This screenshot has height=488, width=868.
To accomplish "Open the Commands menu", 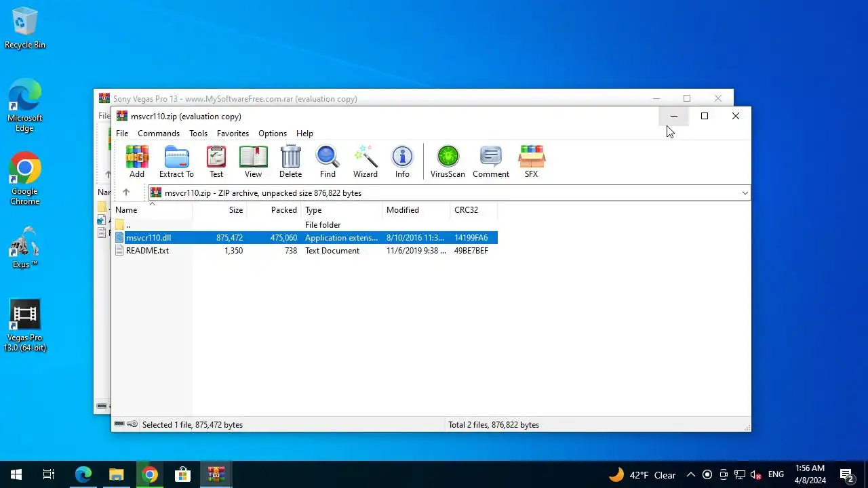I will [x=159, y=134].
